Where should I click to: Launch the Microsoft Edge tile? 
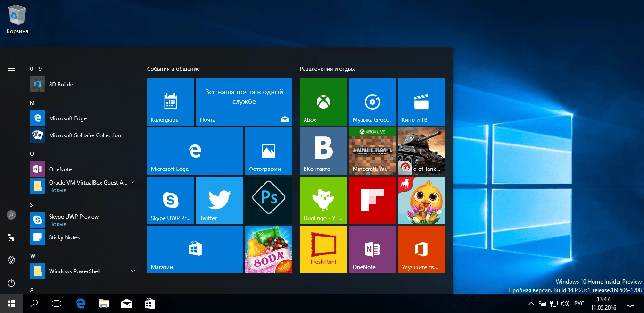point(195,151)
